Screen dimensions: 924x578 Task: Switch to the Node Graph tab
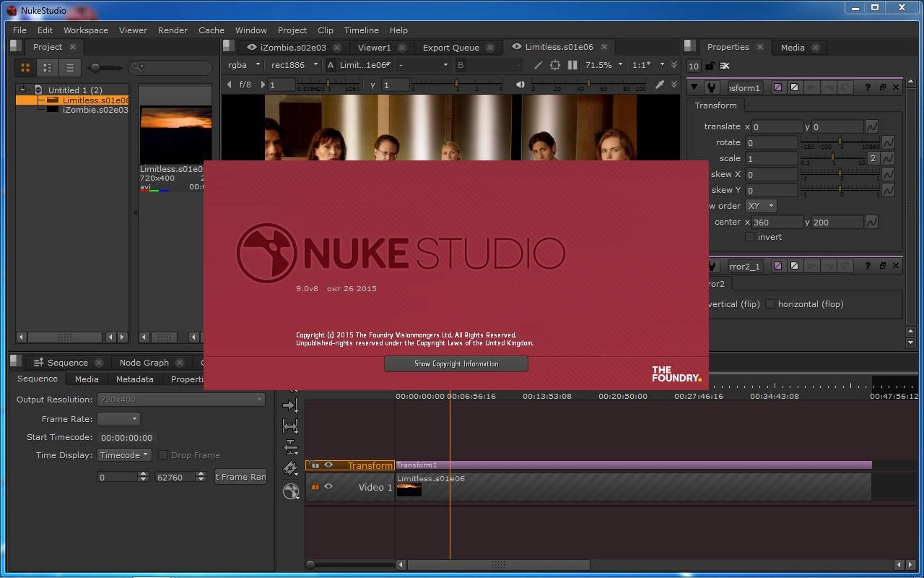[x=144, y=363]
